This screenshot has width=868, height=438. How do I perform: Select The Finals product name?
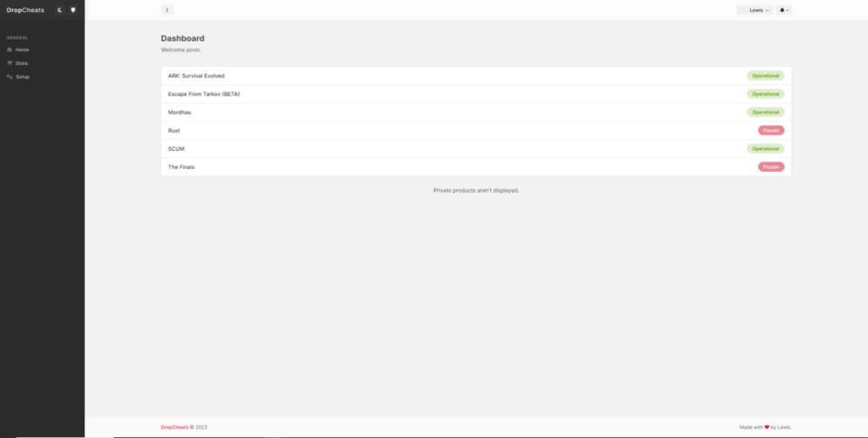point(181,167)
